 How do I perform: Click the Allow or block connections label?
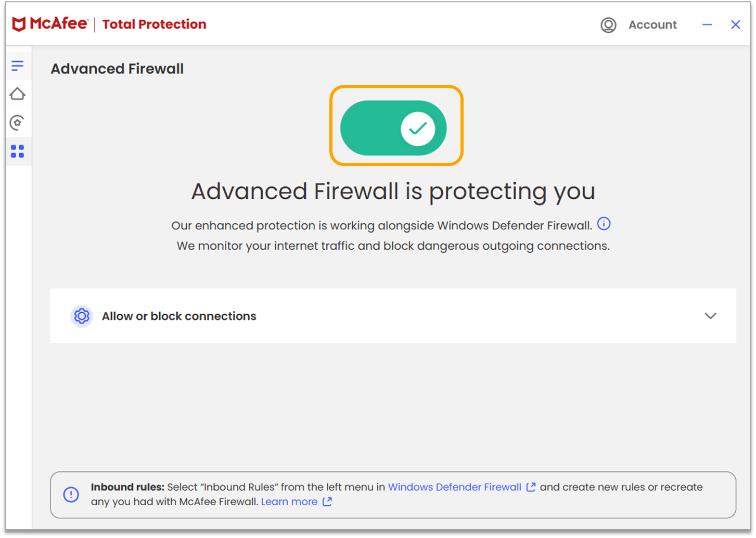tap(179, 316)
